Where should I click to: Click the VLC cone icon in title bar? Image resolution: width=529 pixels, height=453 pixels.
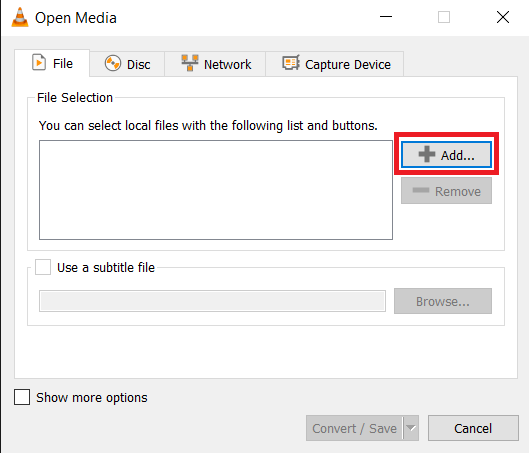point(20,17)
